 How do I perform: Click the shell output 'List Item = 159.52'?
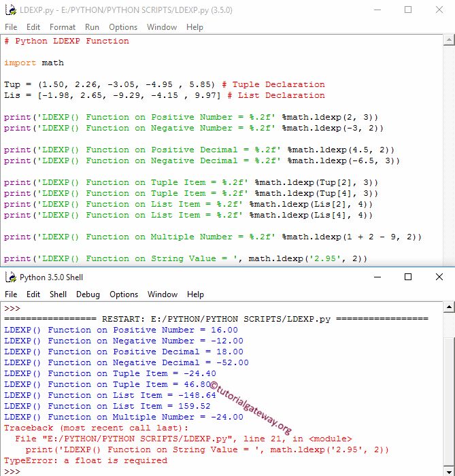point(107,406)
